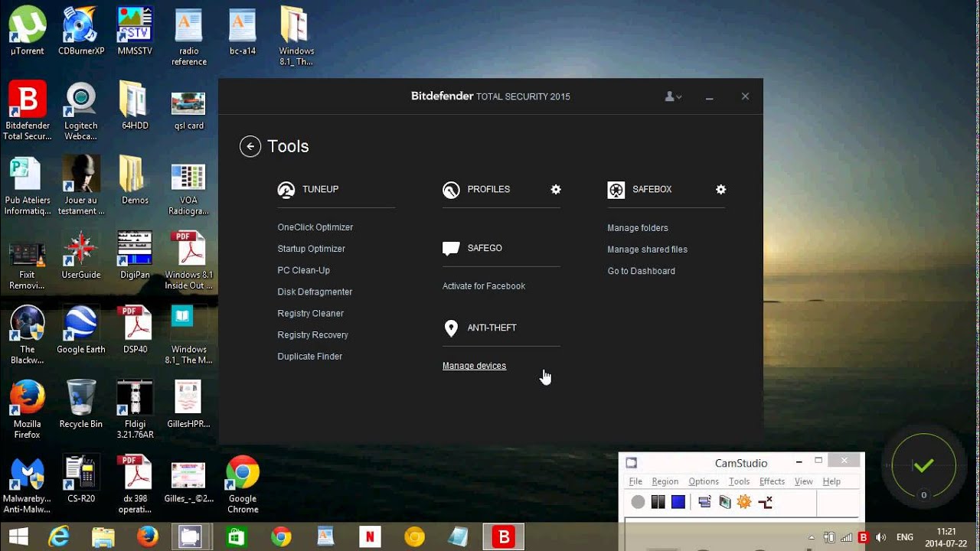Screen dimensions: 980x551
Task: Click Activate for Facebook
Action: coord(484,286)
